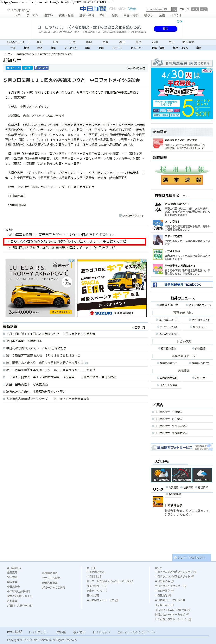Viewport: 216px width, 644px height.
Task: Open the AEON お客さま感謝デー ad banner
Action: (x=182, y=93)
